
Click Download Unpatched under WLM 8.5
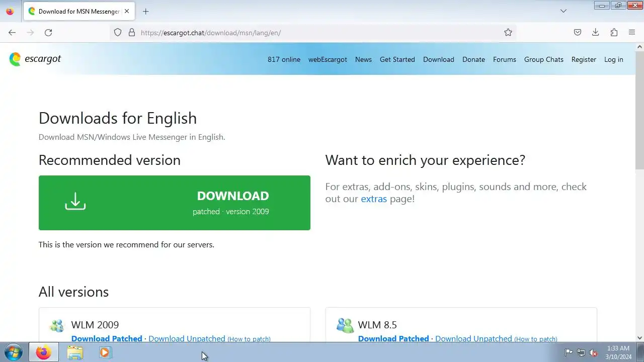point(473,338)
